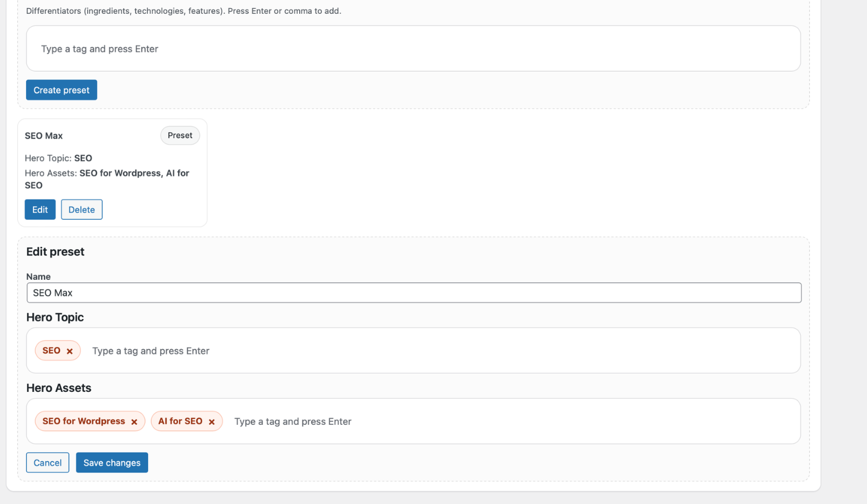
Task: Click Delete on the SEO Max card
Action: click(81, 209)
